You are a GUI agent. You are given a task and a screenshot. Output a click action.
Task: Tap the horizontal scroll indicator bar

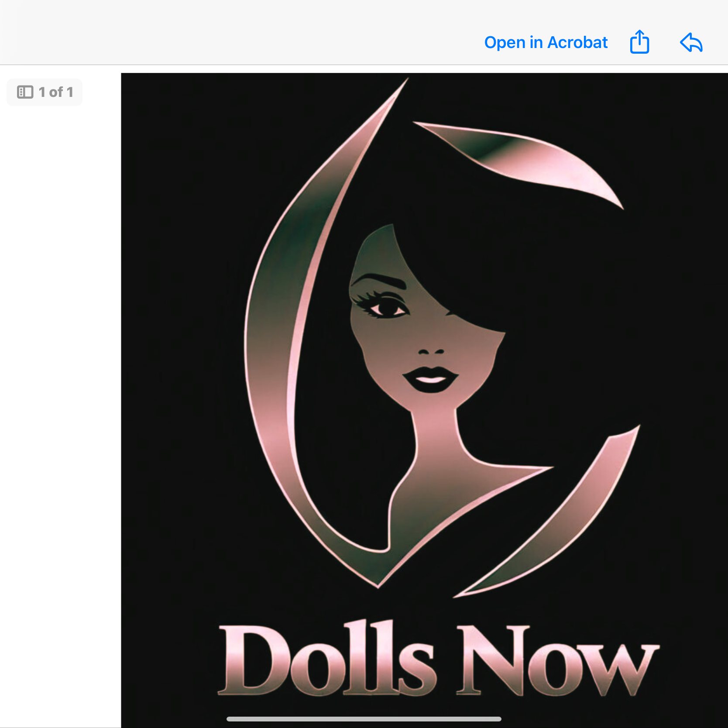(364, 719)
